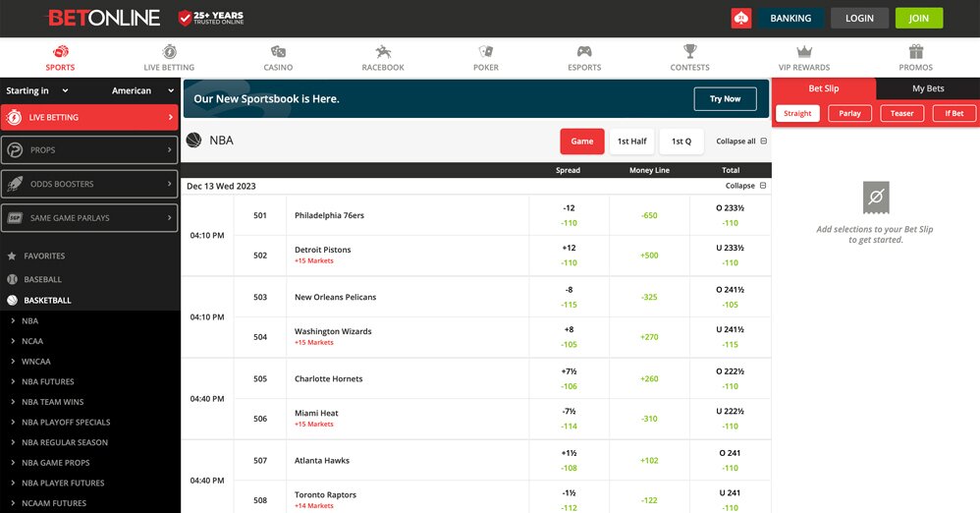Select the Game period filter
Screen dimensions: 980x513
coord(582,142)
